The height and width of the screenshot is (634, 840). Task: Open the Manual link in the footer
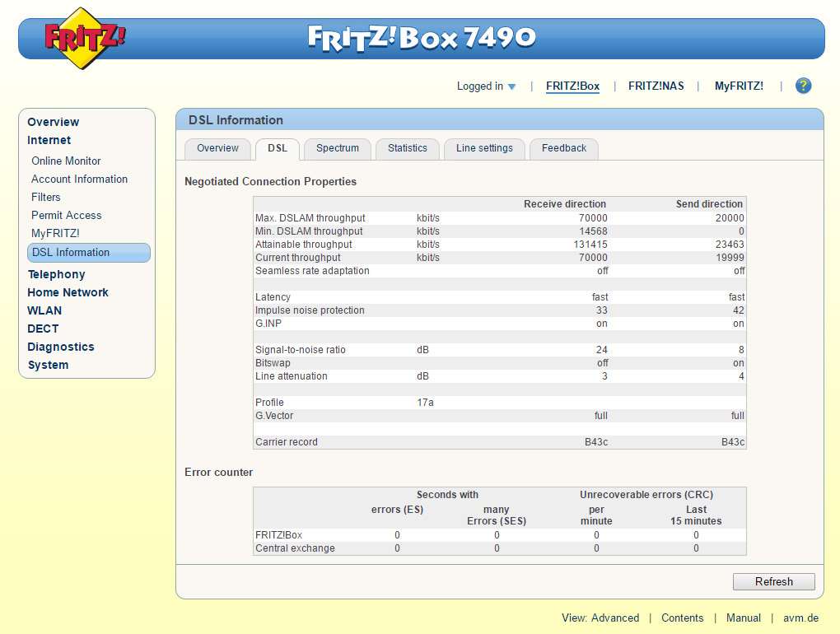click(743, 618)
